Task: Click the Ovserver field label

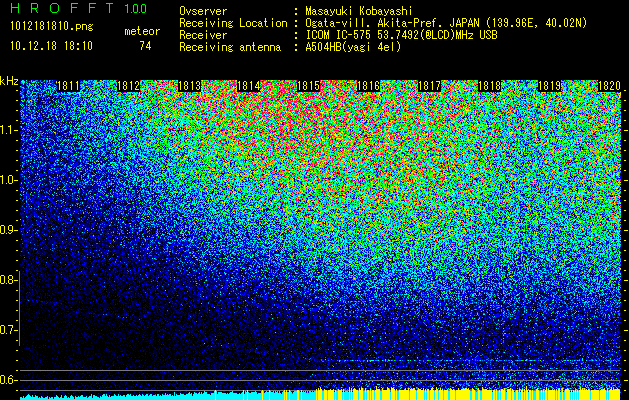Action: coord(203,12)
